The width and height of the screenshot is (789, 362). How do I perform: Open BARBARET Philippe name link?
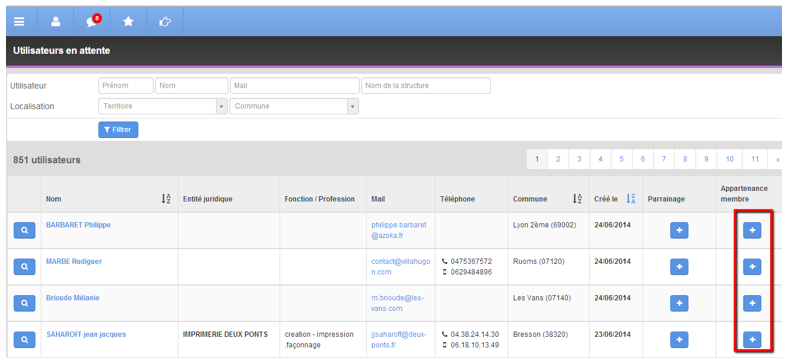(x=78, y=225)
